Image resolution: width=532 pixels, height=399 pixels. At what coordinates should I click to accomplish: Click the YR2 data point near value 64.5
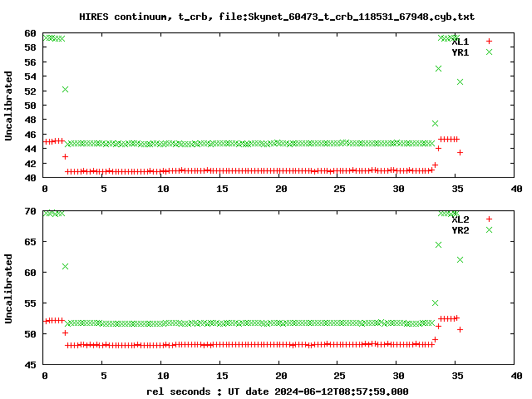click(x=438, y=244)
